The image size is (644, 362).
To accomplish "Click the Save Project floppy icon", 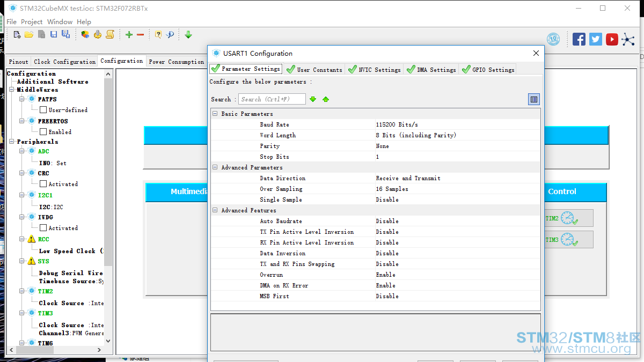I will [x=54, y=35].
